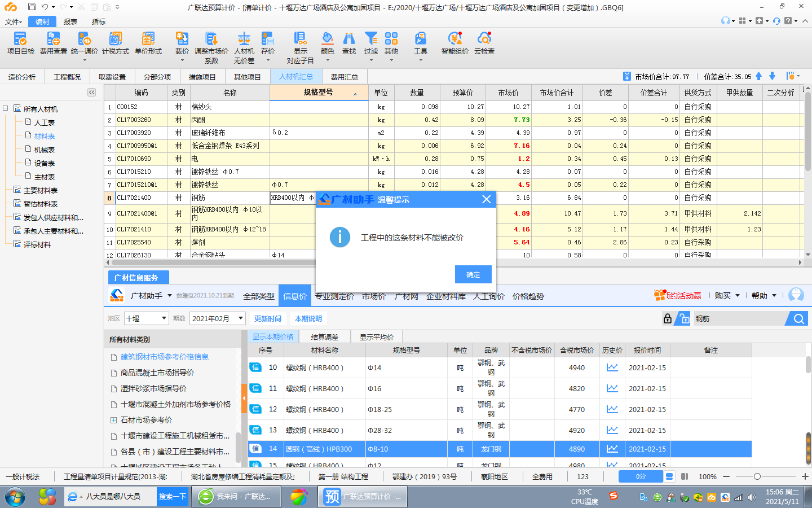Toggle the search lock icon
812x508 pixels.
click(667, 318)
